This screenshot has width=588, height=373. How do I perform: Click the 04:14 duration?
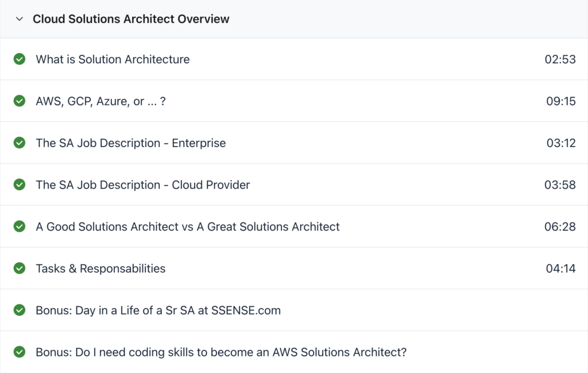(560, 268)
